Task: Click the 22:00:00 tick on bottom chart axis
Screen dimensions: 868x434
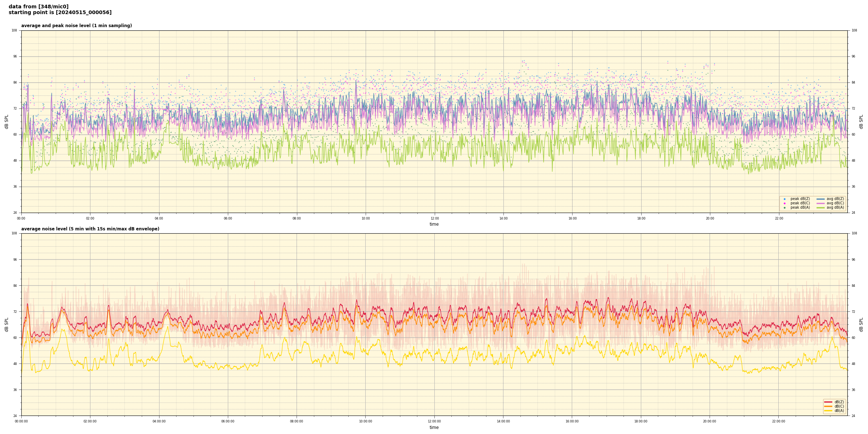Action: [x=779, y=421]
